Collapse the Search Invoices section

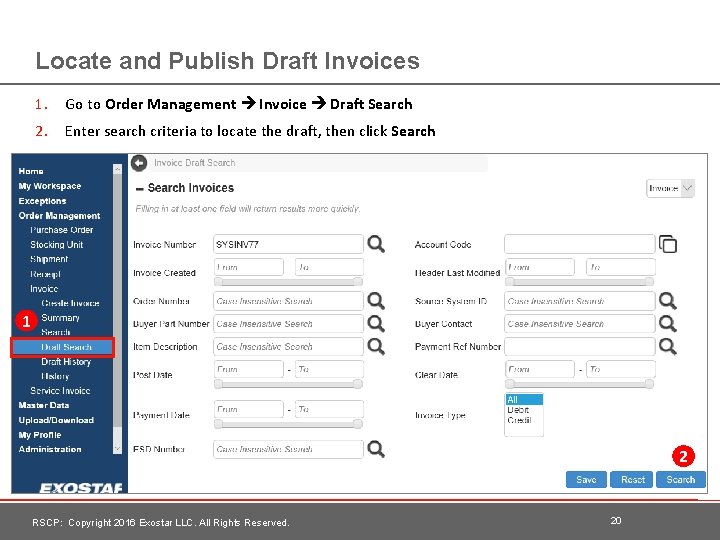pyautogui.click(x=140, y=189)
